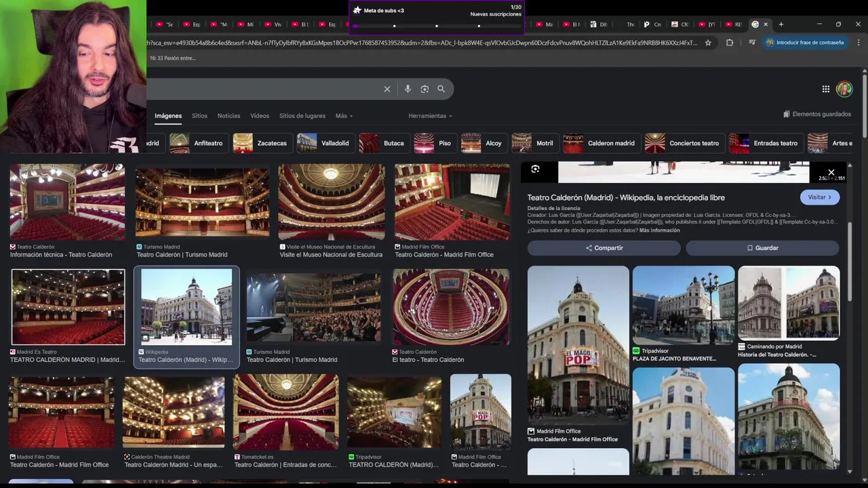Image resolution: width=868 pixels, height=488 pixels.
Task: Open Tripadvisor Plaza de Jacinto Benavente image
Action: [684, 305]
